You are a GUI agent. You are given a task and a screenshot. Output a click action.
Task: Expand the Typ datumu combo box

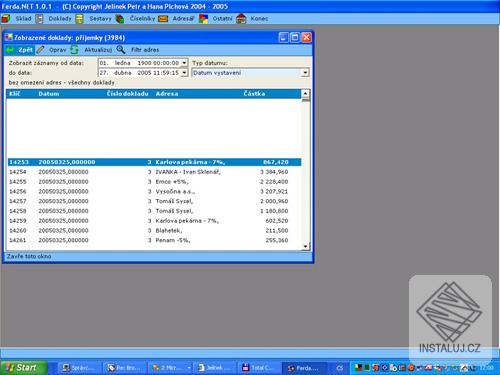point(305,73)
